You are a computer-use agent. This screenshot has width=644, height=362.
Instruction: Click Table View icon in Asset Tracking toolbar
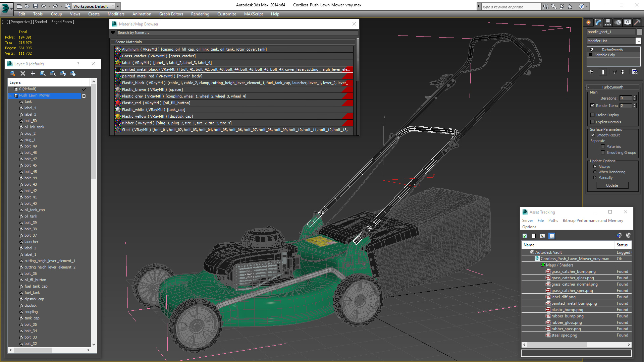click(552, 236)
